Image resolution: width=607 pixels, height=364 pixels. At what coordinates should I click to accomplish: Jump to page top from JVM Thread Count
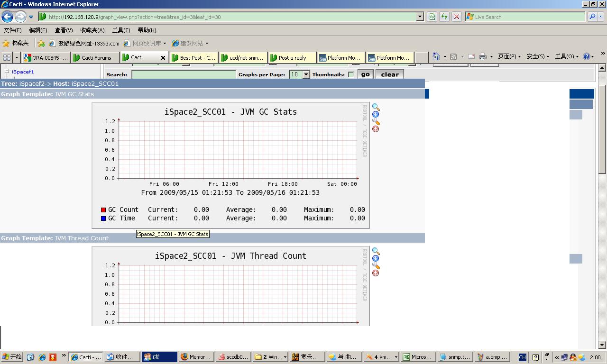coord(376,273)
